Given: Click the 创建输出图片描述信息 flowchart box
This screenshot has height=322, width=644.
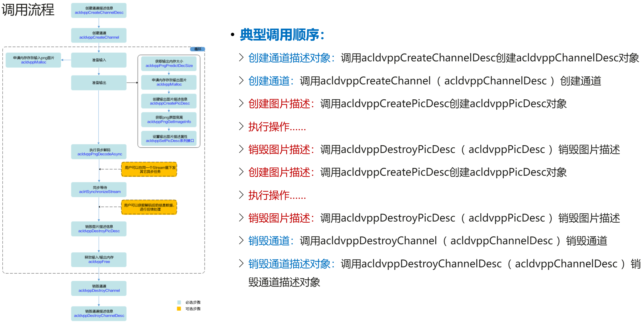Looking at the screenshot, I should coord(169,101).
